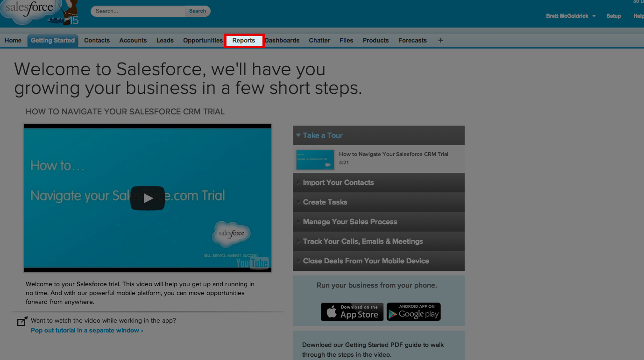Image resolution: width=644 pixels, height=360 pixels.
Task: Open the Brett McGoldrick user menu
Action: point(571,16)
